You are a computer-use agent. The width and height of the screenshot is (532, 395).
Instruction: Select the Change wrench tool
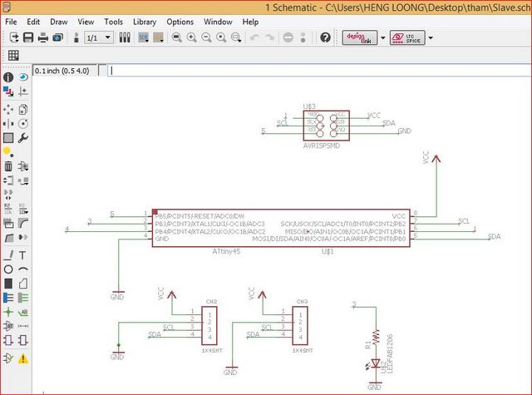tap(23, 138)
